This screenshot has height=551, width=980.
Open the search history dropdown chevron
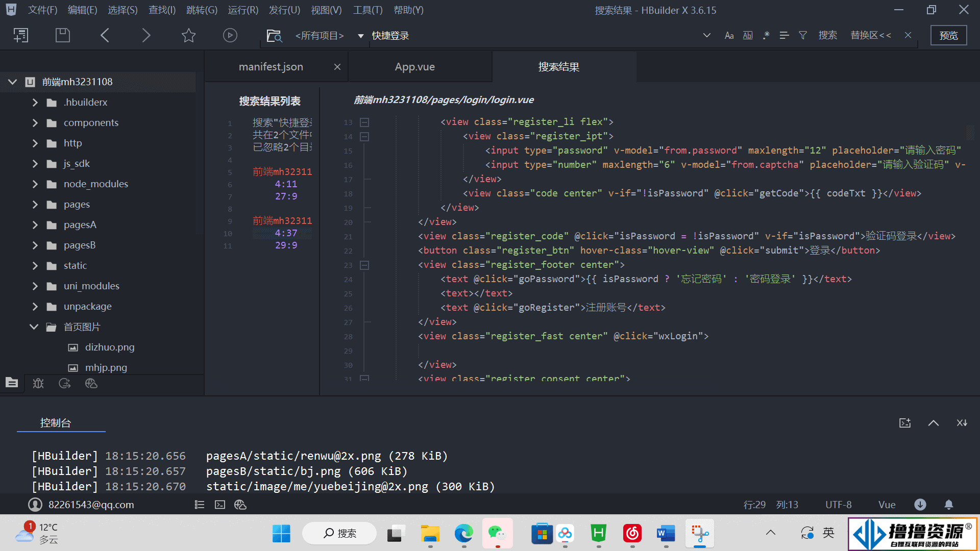[x=707, y=35]
